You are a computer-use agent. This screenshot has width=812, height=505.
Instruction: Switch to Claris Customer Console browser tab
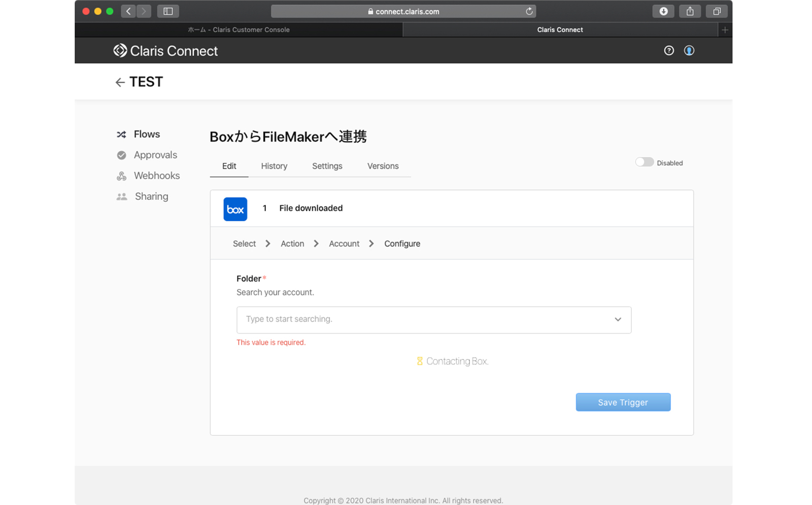(x=239, y=30)
